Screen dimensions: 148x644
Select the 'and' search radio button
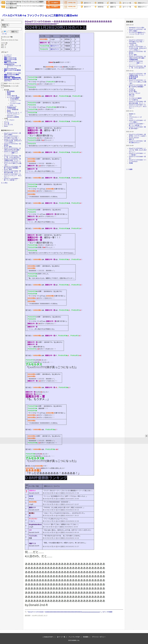5,31
